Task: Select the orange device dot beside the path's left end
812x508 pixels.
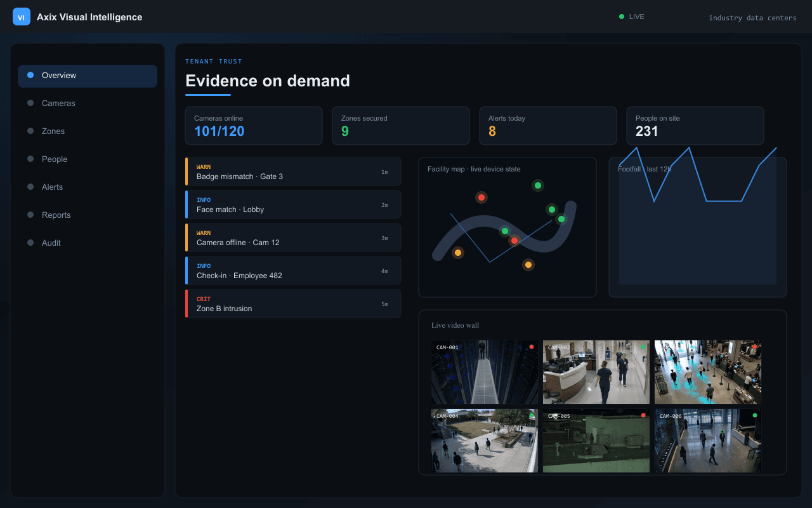Action: [x=458, y=253]
